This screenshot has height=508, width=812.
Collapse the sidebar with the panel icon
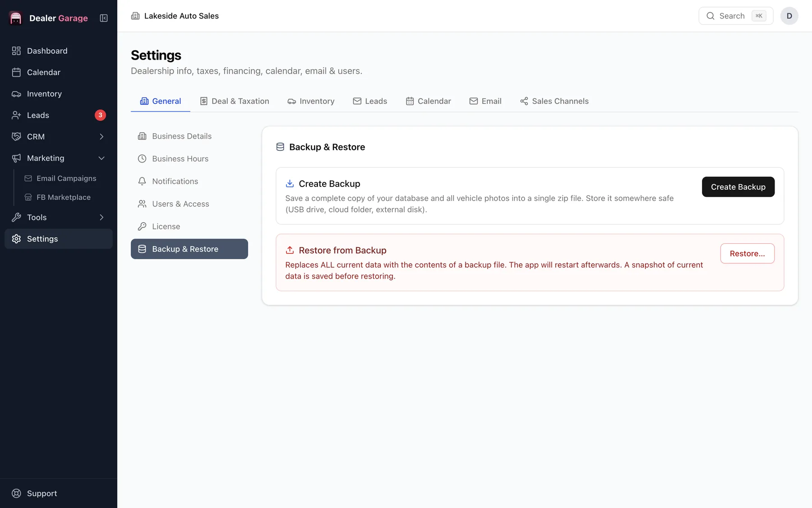point(104,18)
